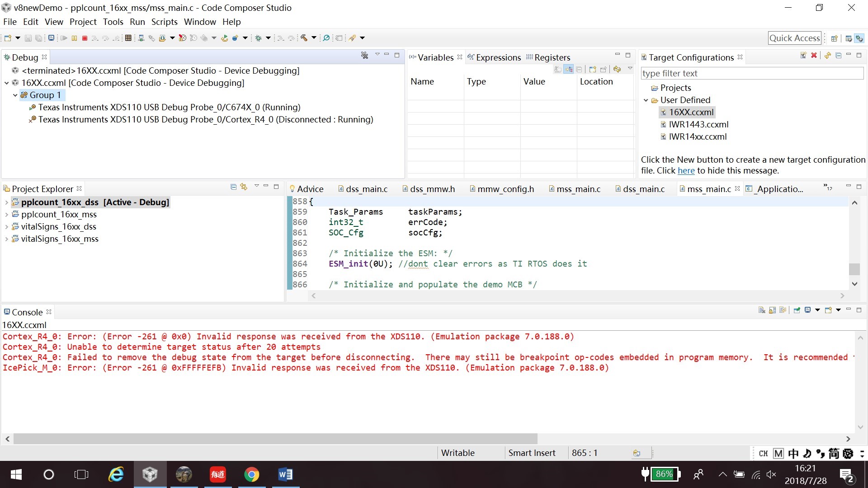Open the Scripts menu

(x=164, y=22)
